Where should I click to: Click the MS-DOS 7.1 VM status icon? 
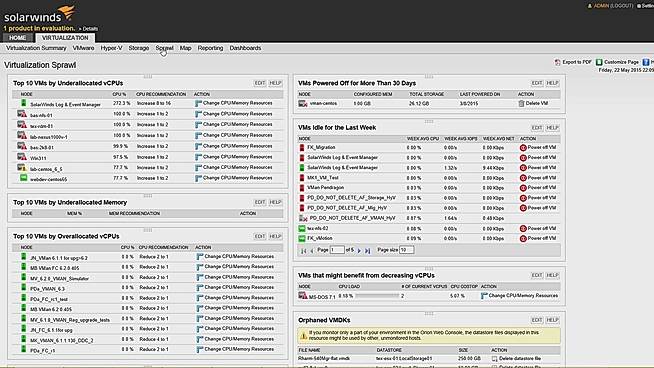(x=303, y=296)
